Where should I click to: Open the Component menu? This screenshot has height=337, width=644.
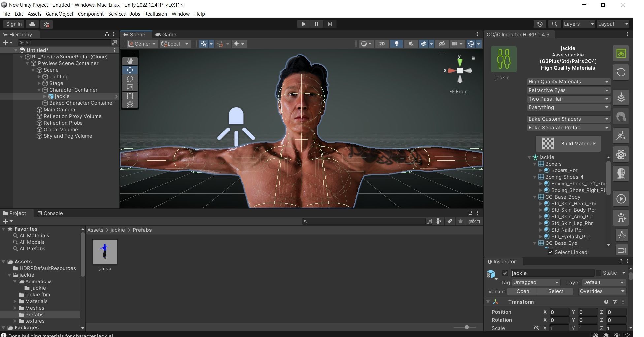pos(91,14)
